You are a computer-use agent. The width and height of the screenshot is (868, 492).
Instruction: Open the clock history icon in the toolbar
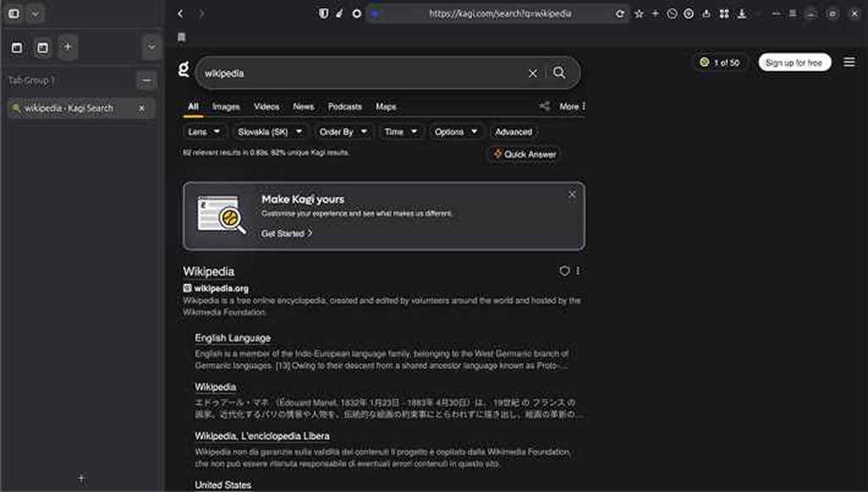coord(671,14)
